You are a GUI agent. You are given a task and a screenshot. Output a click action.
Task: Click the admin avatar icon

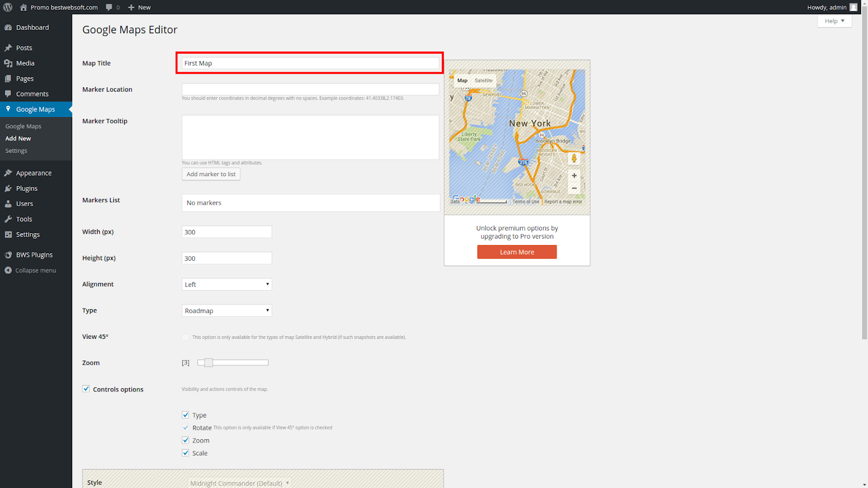853,7
